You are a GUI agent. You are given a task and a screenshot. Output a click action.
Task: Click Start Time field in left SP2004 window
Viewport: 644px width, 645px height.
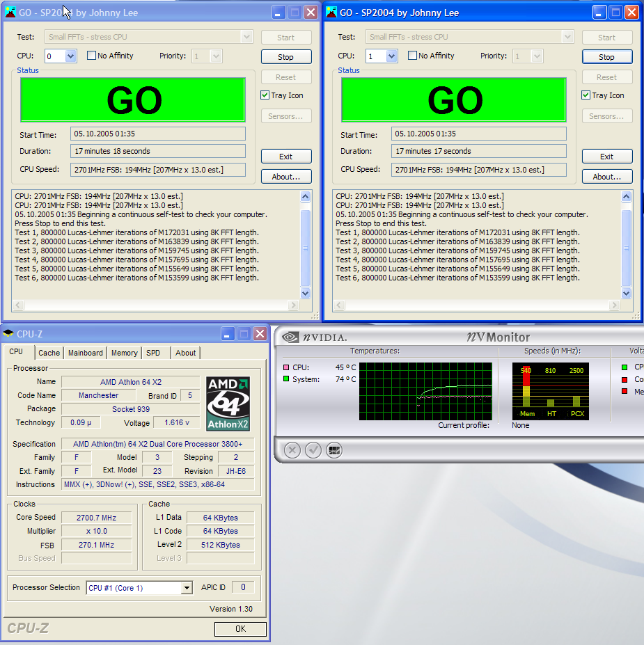[x=157, y=134]
